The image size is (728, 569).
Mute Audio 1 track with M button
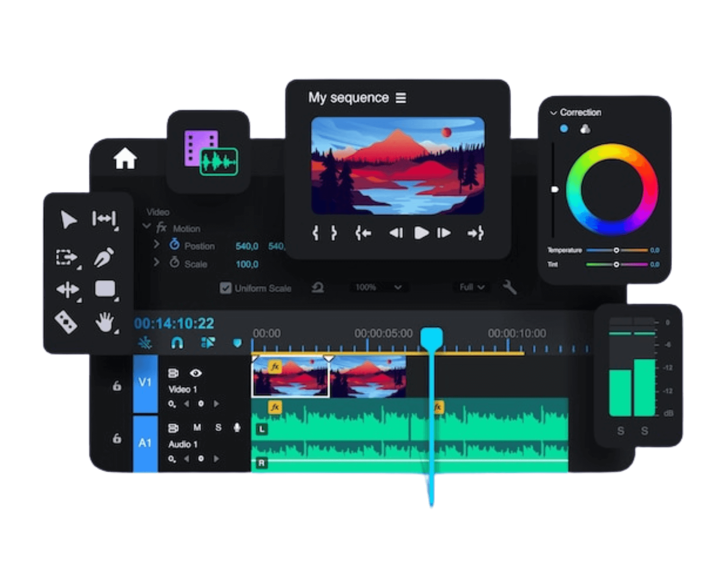coord(197,428)
